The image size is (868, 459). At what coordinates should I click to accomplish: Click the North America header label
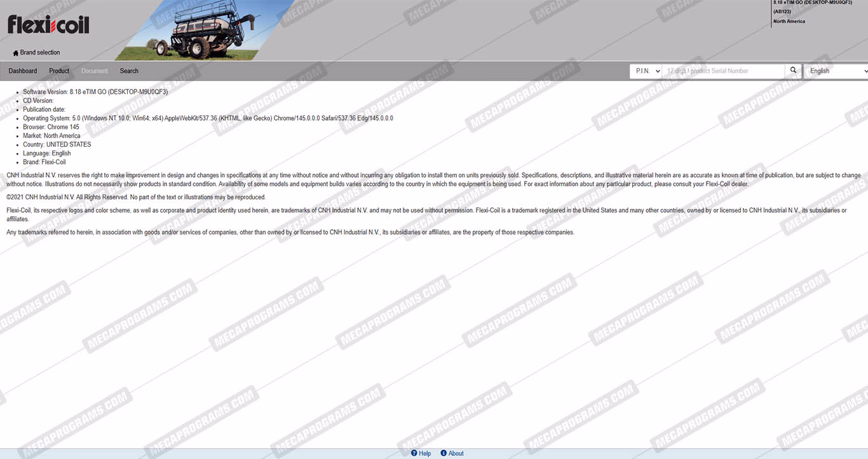[x=789, y=22]
